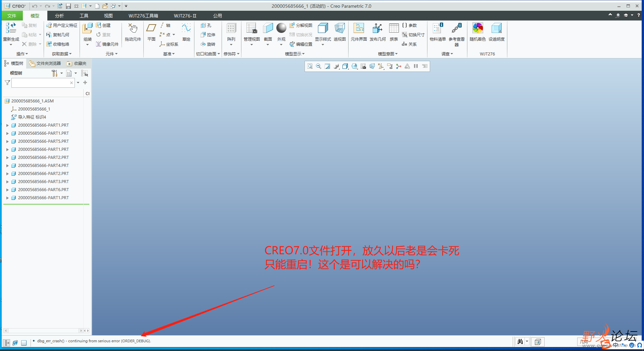
Task: Open the Reference Viewer (参考查看器)
Action: click(x=457, y=34)
